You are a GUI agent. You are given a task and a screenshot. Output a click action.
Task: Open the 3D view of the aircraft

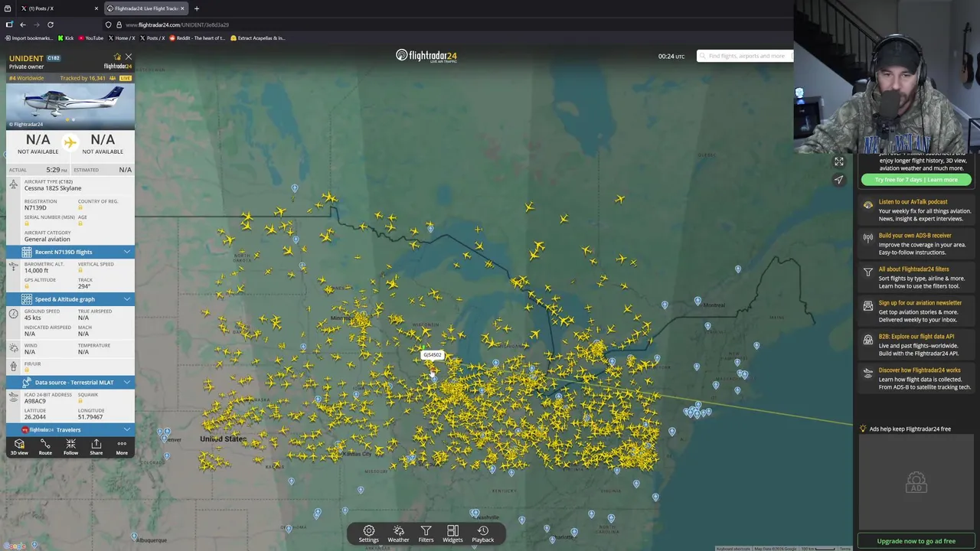[x=19, y=447]
